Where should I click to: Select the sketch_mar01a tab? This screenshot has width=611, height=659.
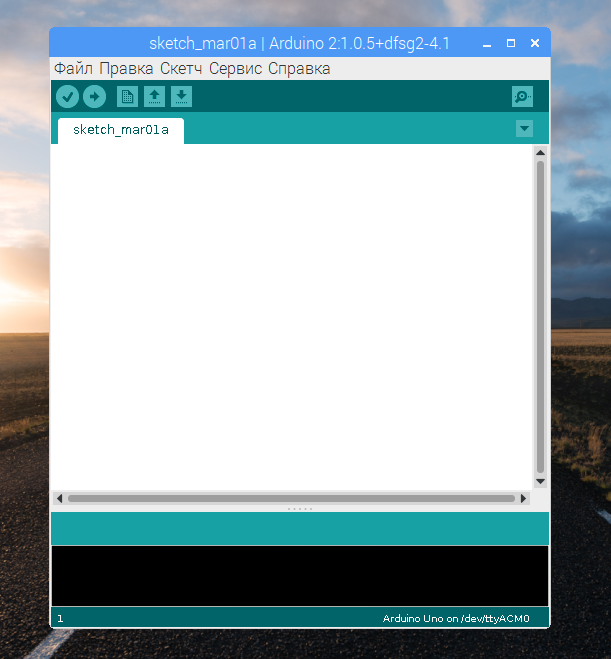pyautogui.click(x=121, y=130)
